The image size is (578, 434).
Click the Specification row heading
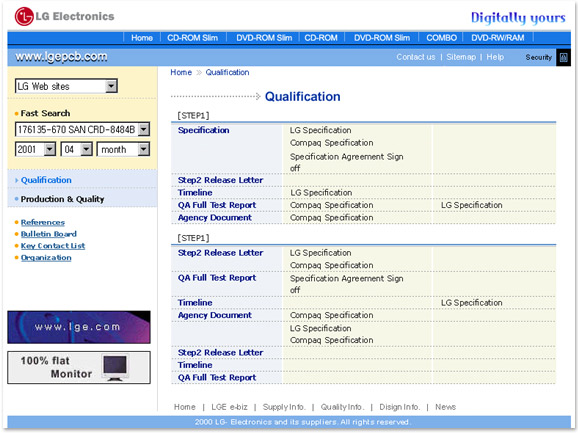pos(203,130)
